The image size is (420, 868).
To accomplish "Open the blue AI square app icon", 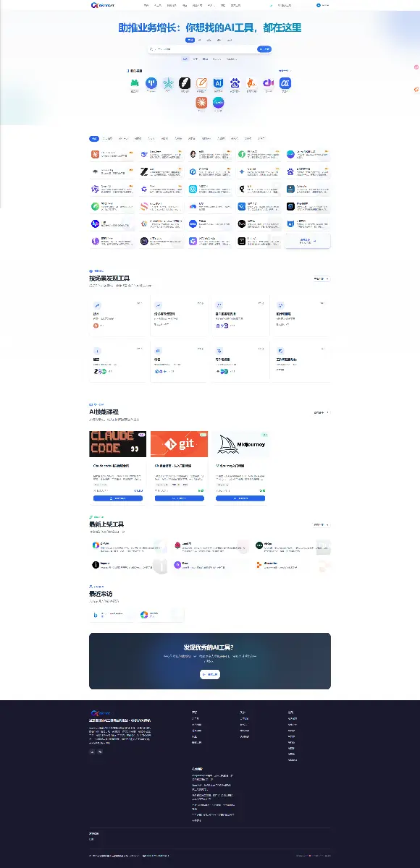I will pyautogui.click(x=218, y=84).
